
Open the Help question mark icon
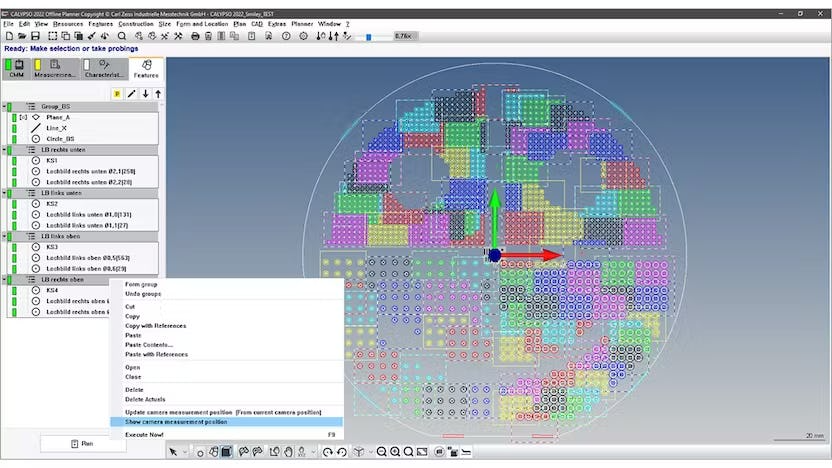click(x=286, y=36)
